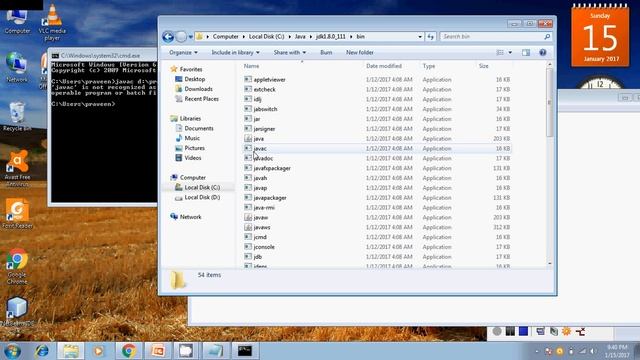Open PowerPoint taskbar button
This screenshot has height=360, width=640.
point(158,351)
